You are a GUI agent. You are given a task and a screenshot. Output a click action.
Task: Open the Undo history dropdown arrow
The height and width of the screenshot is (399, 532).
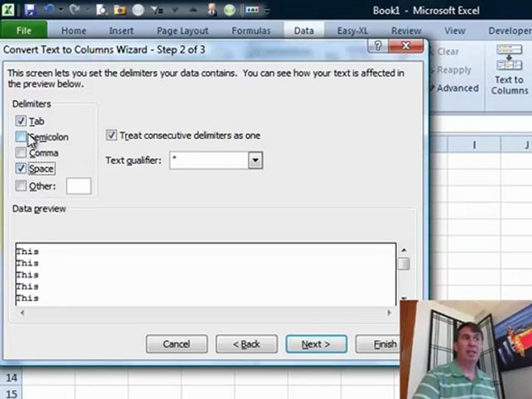(x=61, y=10)
